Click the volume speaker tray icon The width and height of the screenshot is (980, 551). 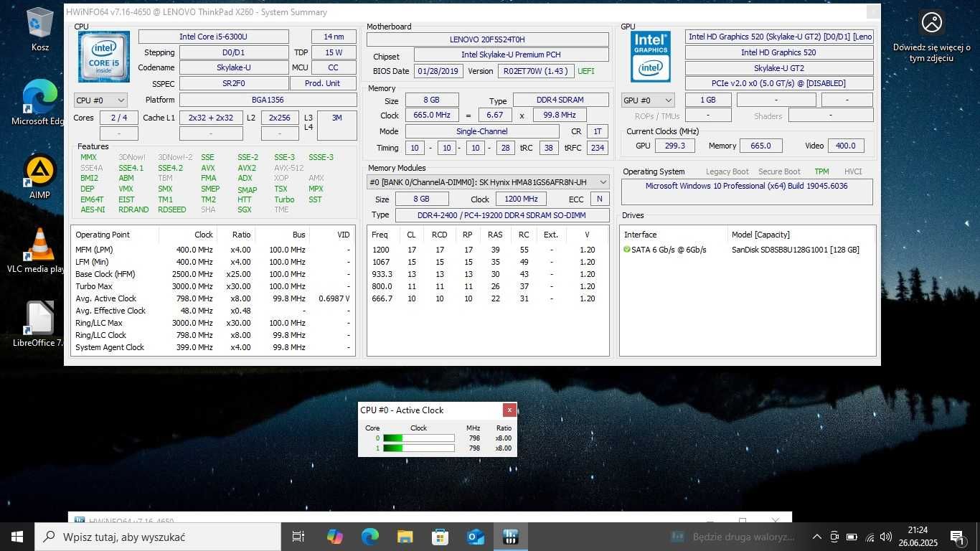point(886,537)
